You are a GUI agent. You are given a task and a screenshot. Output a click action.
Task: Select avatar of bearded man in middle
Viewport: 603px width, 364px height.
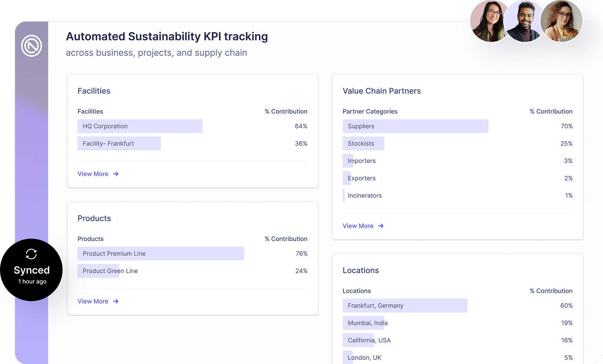(524, 21)
